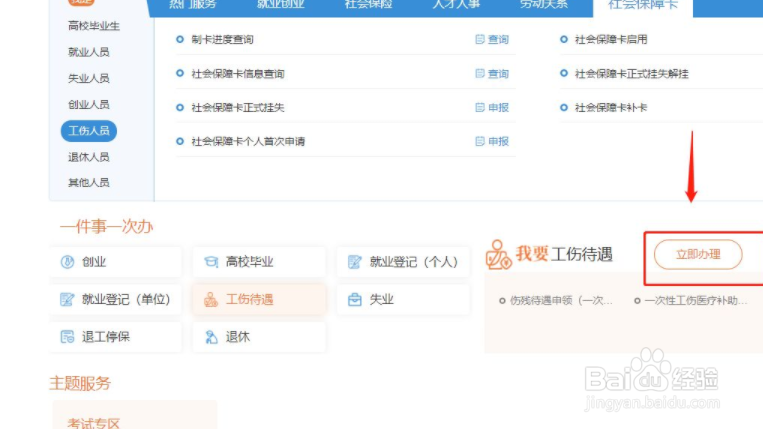Open 一次性工伤医疗补助... item
The image size is (763, 429).
(695, 301)
